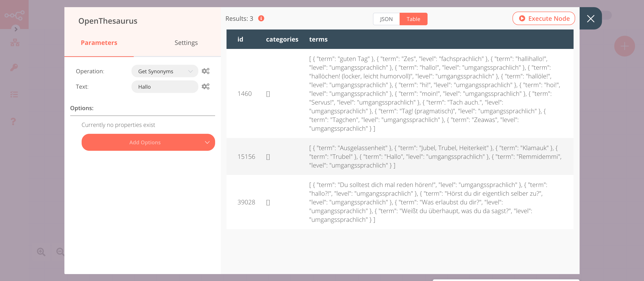Image resolution: width=644 pixels, height=281 pixels.
Task: Run the node with Execute Node
Action: [x=544, y=18]
